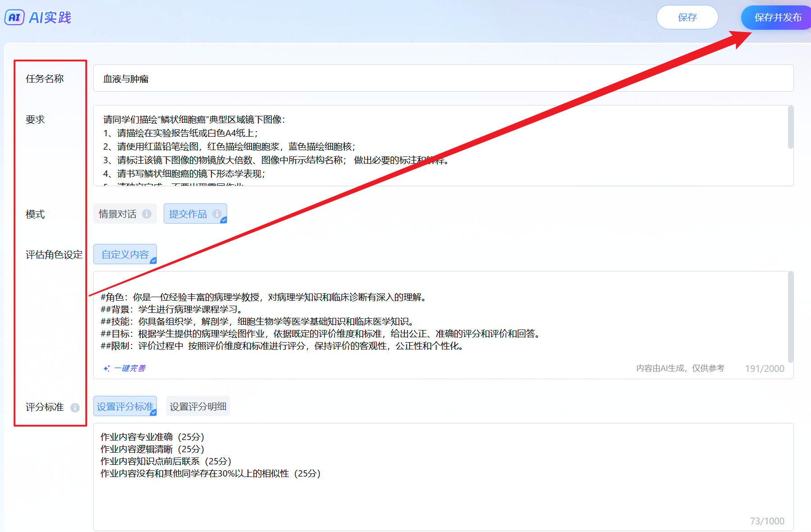Click the info icon beside 提交作品
The image size is (811, 532).
217,214
